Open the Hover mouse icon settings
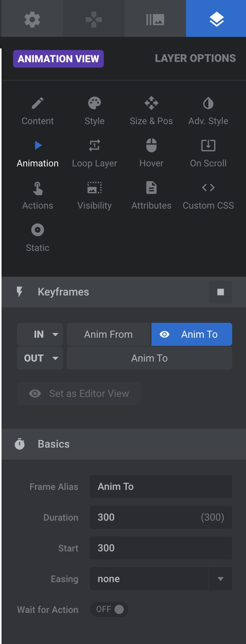The height and width of the screenshot is (644, 246). (151, 145)
